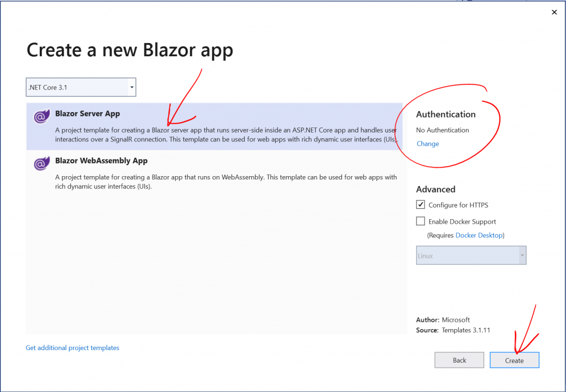Close the new Blazor app dialog

pyautogui.click(x=554, y=12)
